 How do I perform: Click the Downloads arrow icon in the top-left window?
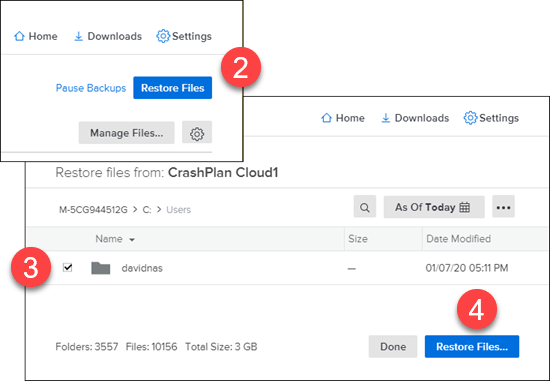(x=79, y=36)
